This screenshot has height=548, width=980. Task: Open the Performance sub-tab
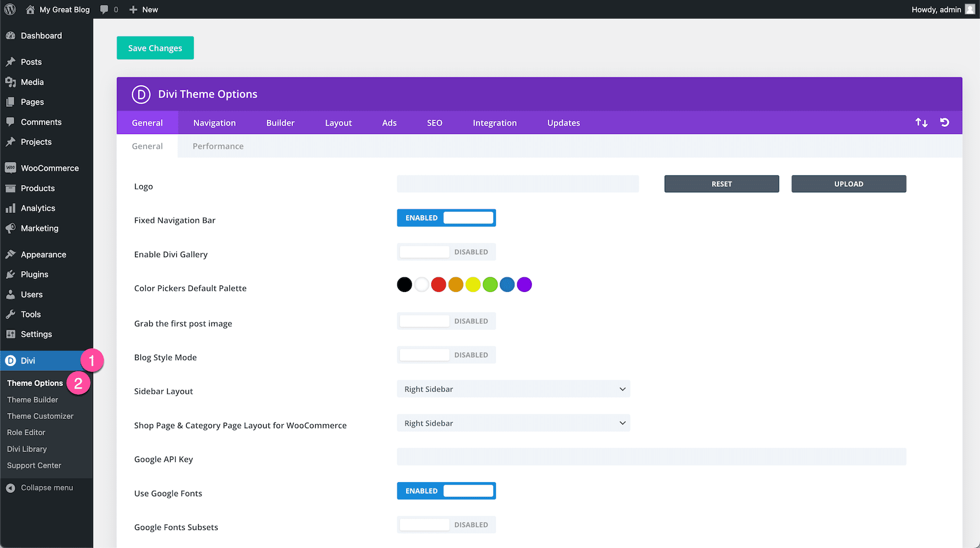[x=218, y=146]
